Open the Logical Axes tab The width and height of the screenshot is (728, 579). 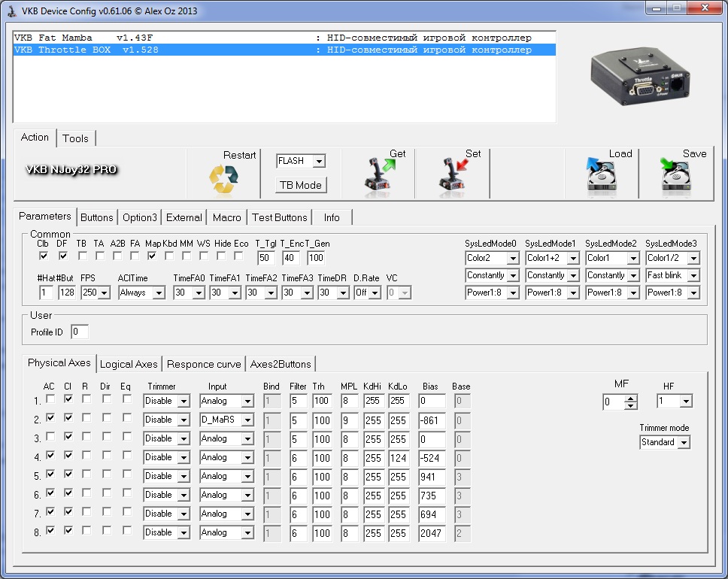[x=129, y=364]
